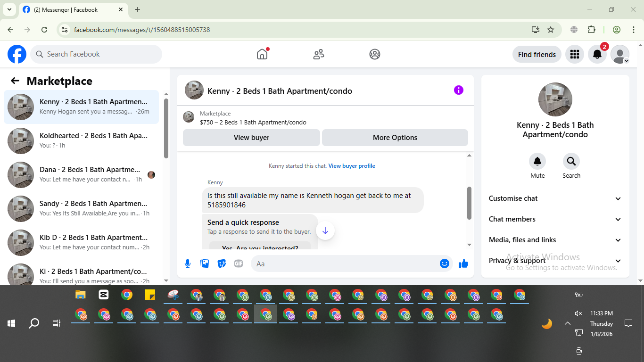The height and width of the screenshot is (362, 644).
Task: Open a new Chrome tab
Action: tap(138, 9)
